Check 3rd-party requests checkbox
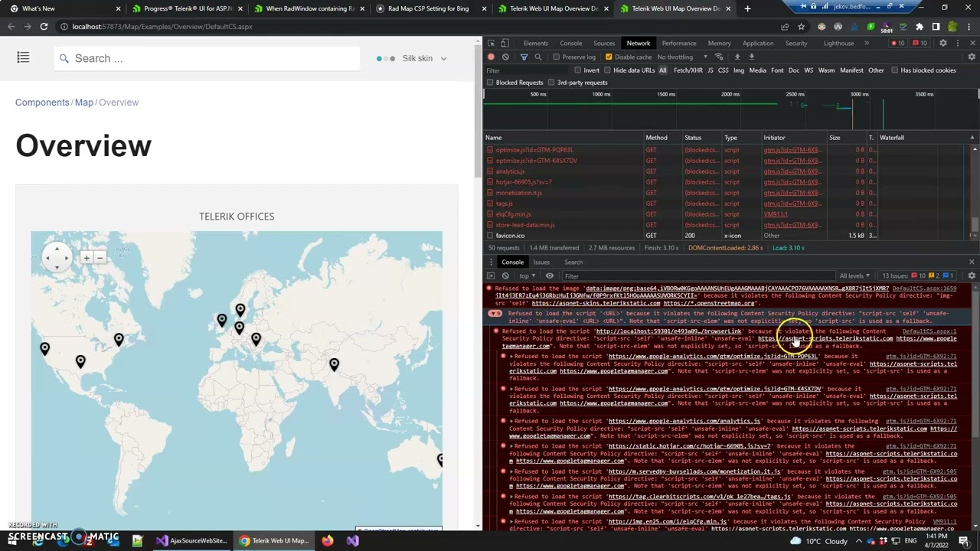 pos(551,83)
